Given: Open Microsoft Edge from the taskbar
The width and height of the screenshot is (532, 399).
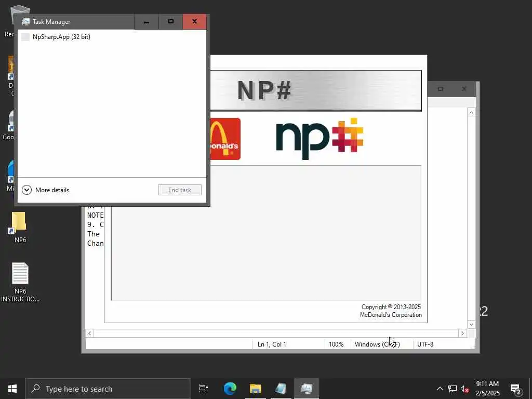Looking at the screenshot, I should [x=230, y=389].
